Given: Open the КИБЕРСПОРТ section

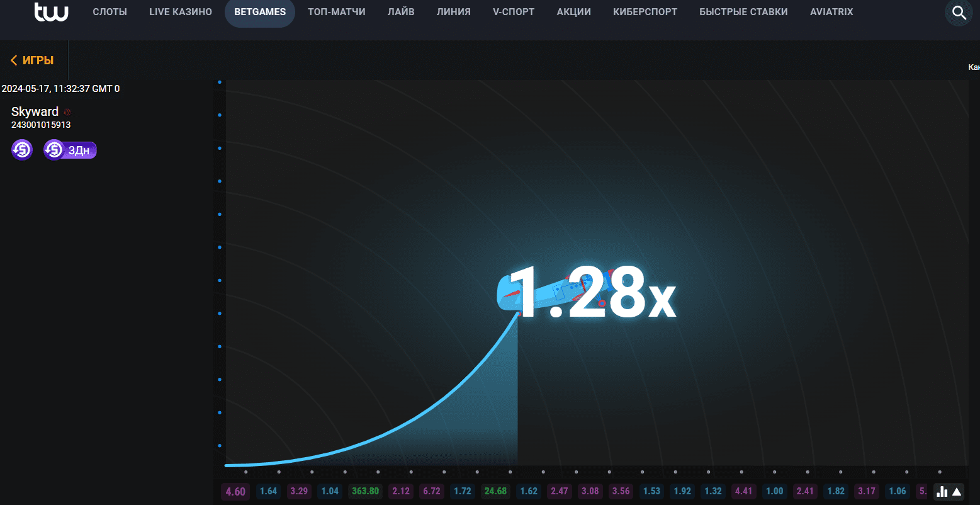Looking at the screenshot, I should tap(645, 12).
